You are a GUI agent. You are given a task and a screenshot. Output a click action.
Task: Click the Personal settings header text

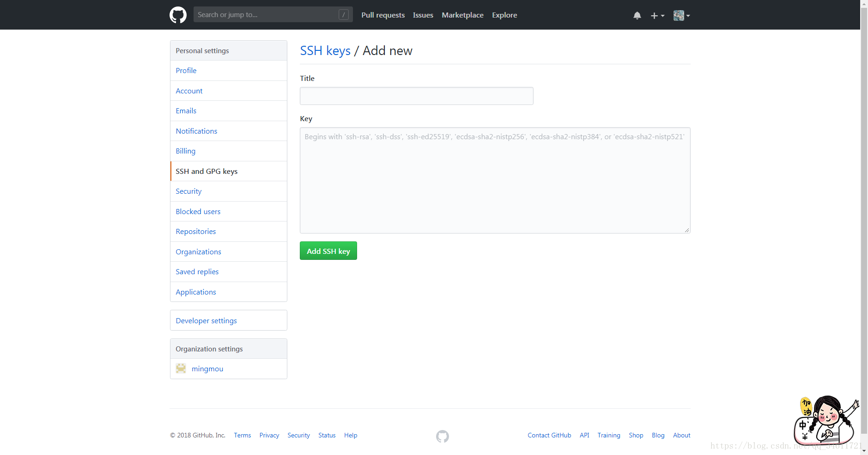pos(202,50)
